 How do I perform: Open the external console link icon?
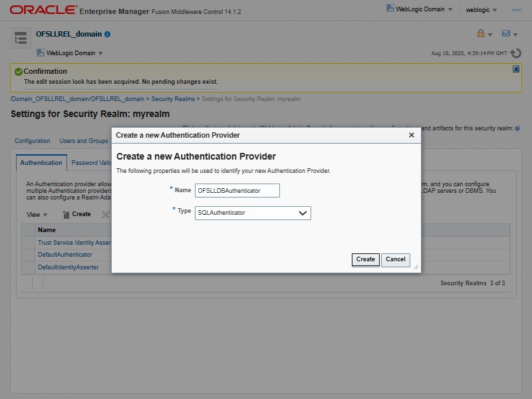point(517,128)
